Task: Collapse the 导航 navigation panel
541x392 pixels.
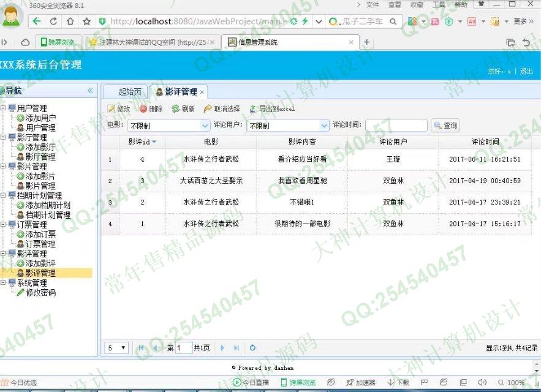Action: coord(90,91)
